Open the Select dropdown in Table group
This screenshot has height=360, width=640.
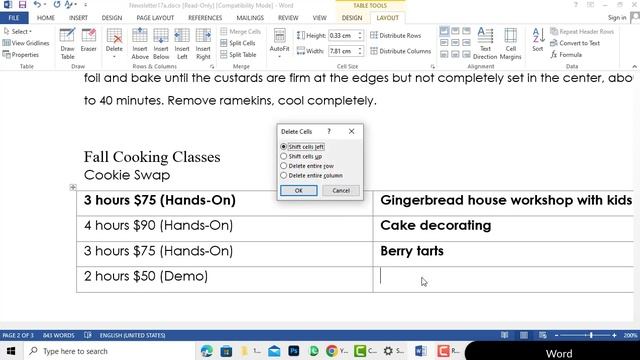click(18, 31)
